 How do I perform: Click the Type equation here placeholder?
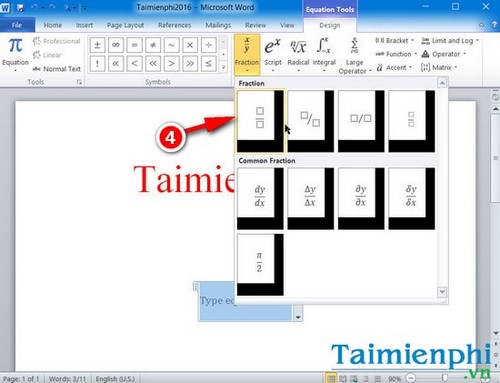coord(217,301)
